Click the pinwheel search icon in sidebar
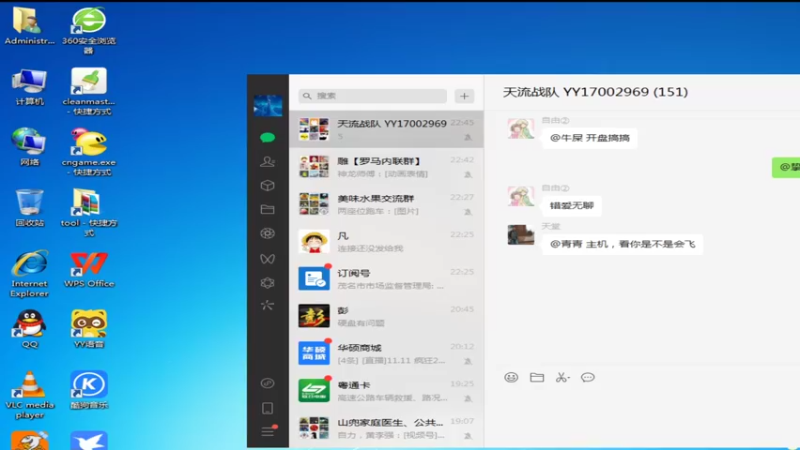Viewport: 800px width, 450px height. click(x=267, y=306)
